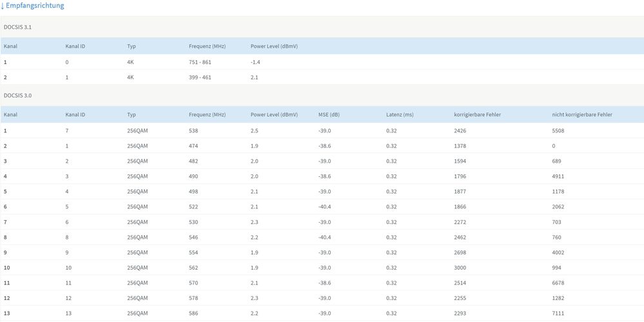The width and height of the screenshot is (644, 322).
Task: Click correctable error count 2514
Action: pos(460,283)
